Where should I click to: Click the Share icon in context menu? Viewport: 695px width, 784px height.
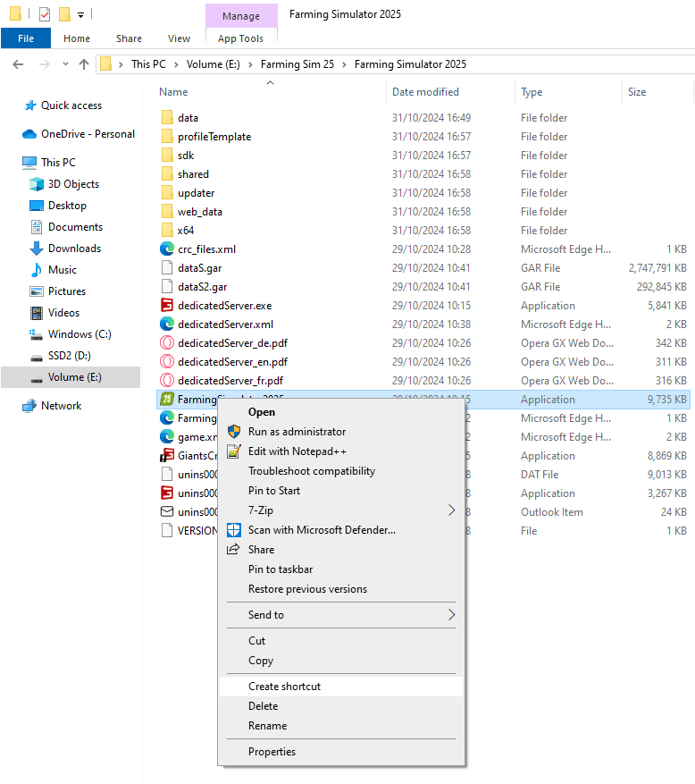point(233,550)
